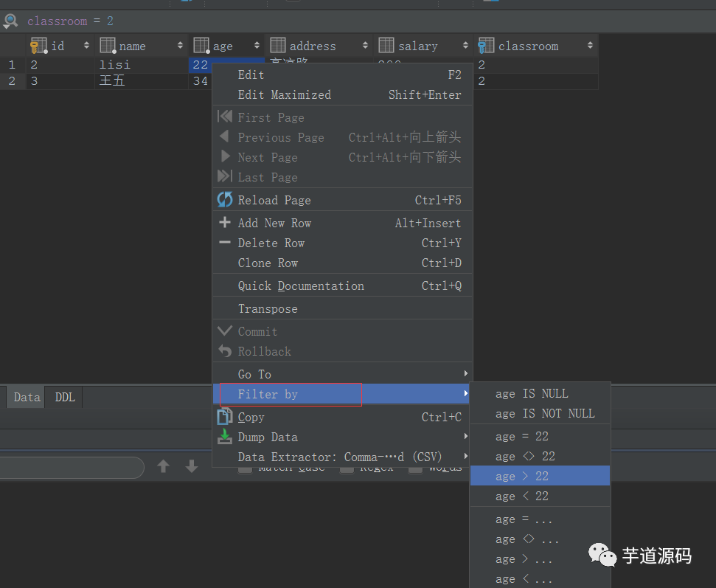Viewport: 716px width, 588px height.
Task: Click the salary column table icon
Action: point(386,46)
